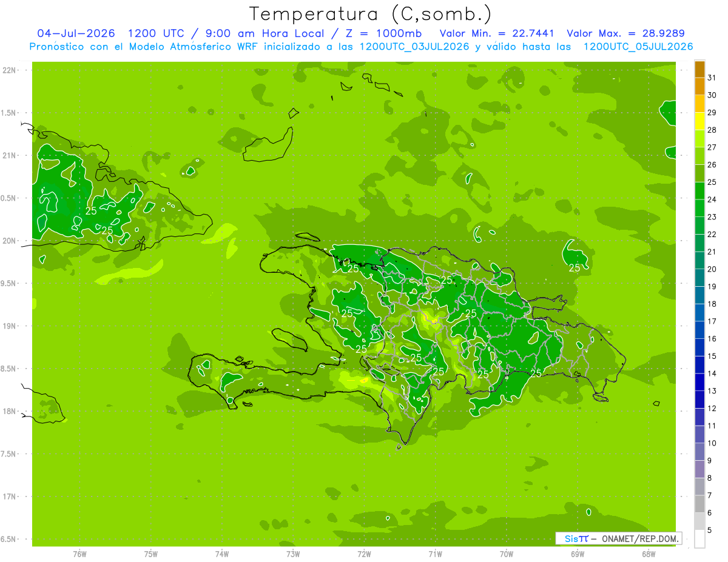The width and height of the screenshot is (728, 562).
Task: Click the dark blue swatch between 12 and 13
Action: tap(700, 400)
